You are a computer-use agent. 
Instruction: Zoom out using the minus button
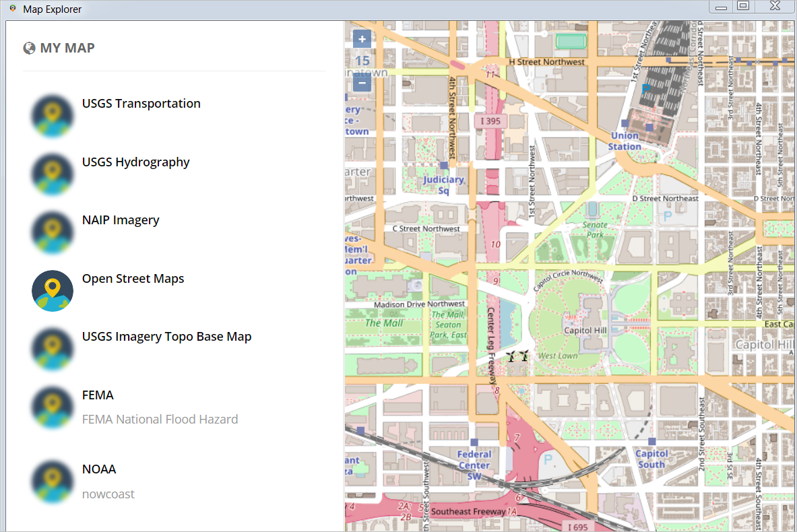[362, 82]
